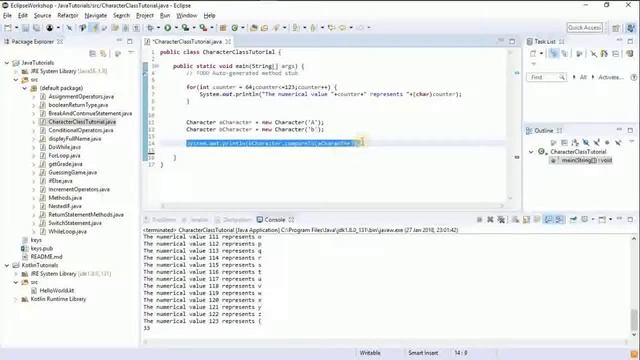
Task: Open the Project menu
Action: pos(145,16)
